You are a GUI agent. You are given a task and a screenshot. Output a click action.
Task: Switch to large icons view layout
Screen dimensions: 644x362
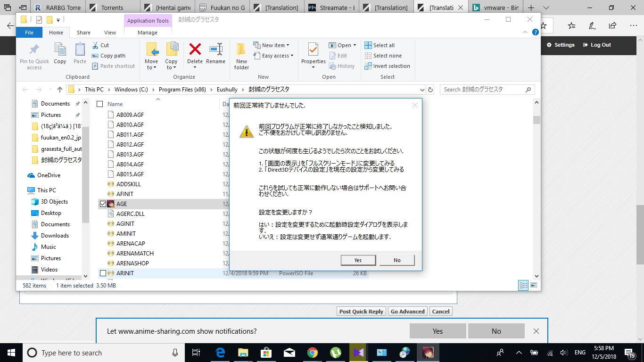pos(534,285)
